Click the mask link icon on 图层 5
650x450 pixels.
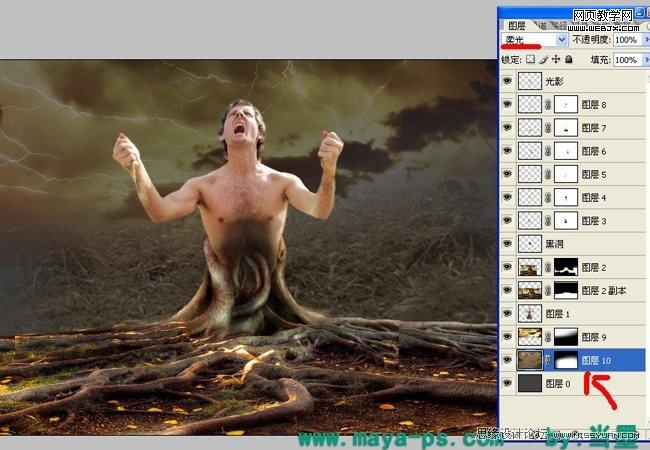(548, 174)
